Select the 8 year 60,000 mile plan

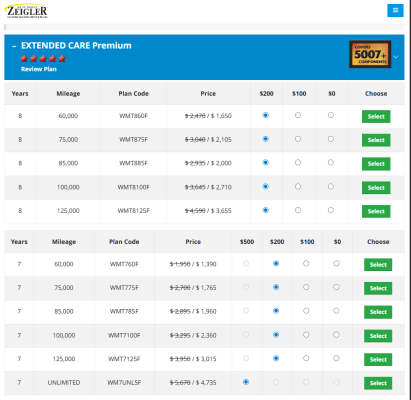click(x=376, y=117)
